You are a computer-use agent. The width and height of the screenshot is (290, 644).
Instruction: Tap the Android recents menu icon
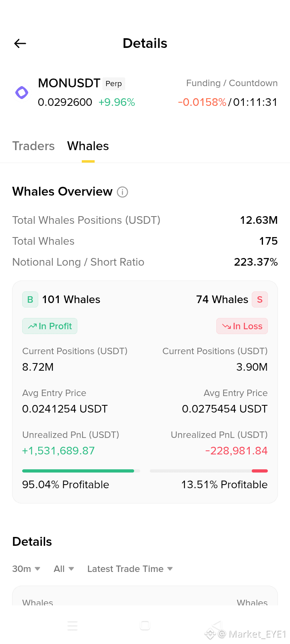[x=72, y=625]
